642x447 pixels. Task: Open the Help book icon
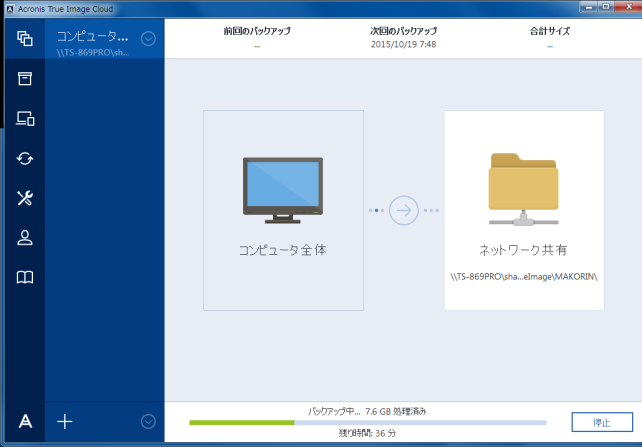click(25, 278)
